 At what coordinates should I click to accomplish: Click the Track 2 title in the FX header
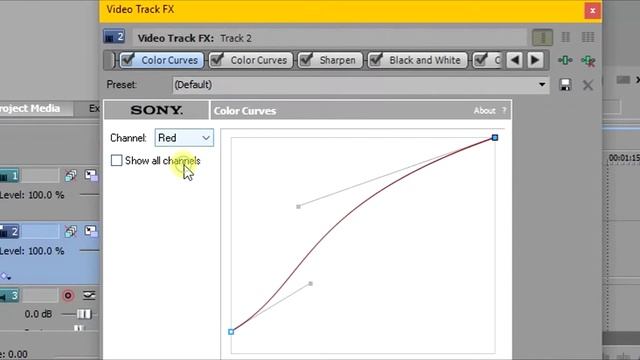point(236,38)
